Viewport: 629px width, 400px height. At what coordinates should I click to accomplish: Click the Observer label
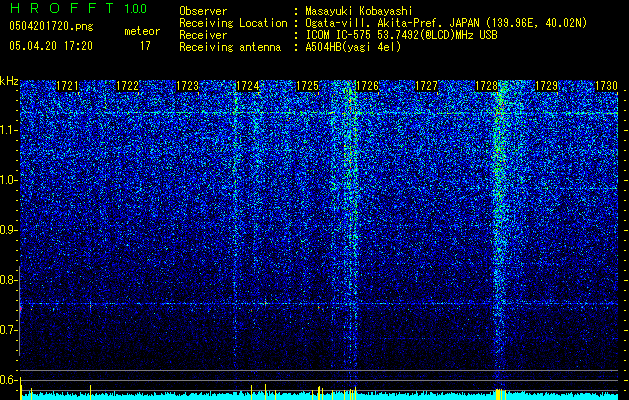pyautogui.click(x=203, y=11)
